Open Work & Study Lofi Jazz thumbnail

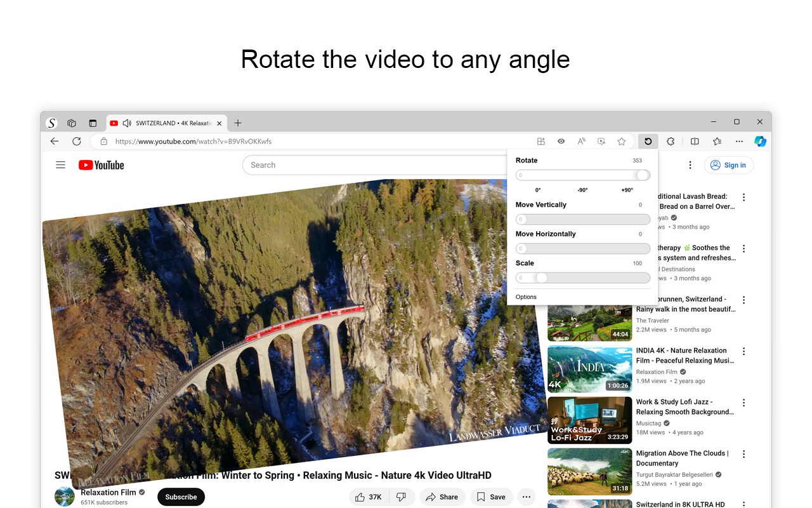click(x=590, y=420)
